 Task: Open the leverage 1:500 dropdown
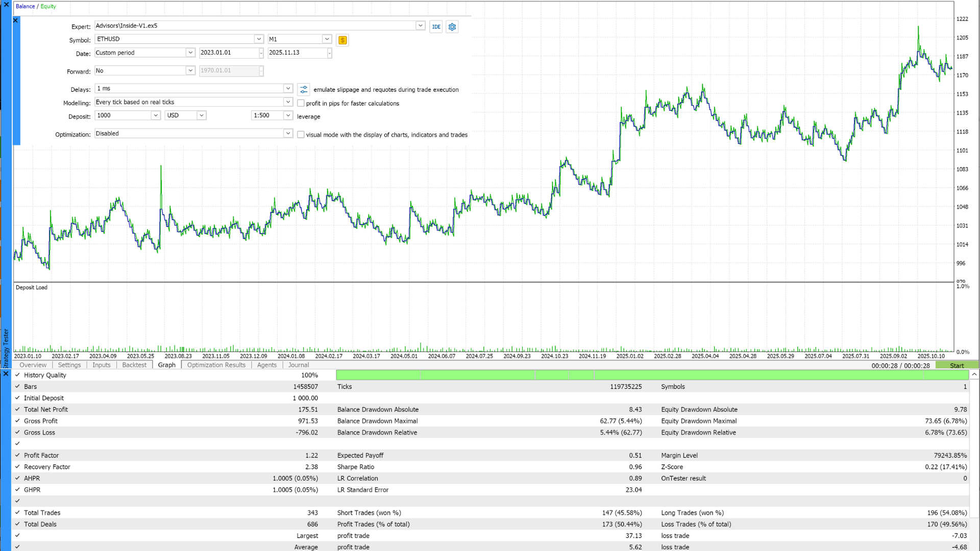pyautogui.click(x=288, y=115)
